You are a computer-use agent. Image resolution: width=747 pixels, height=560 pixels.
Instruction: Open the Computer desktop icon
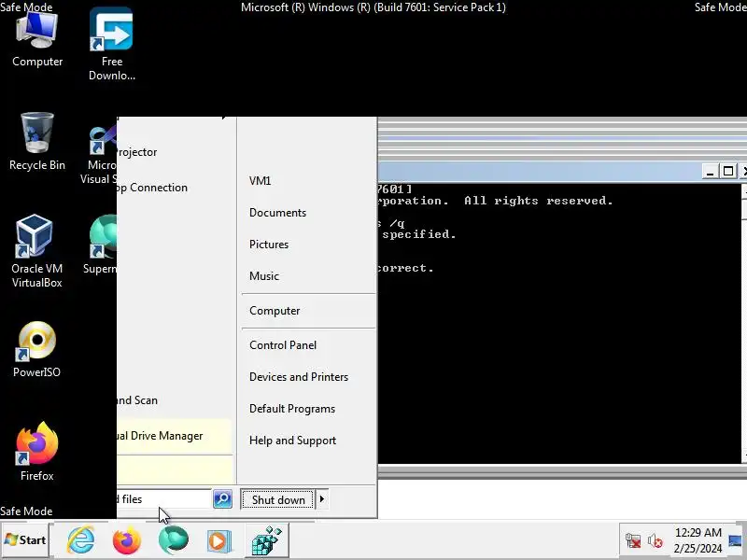click(37, 40)
